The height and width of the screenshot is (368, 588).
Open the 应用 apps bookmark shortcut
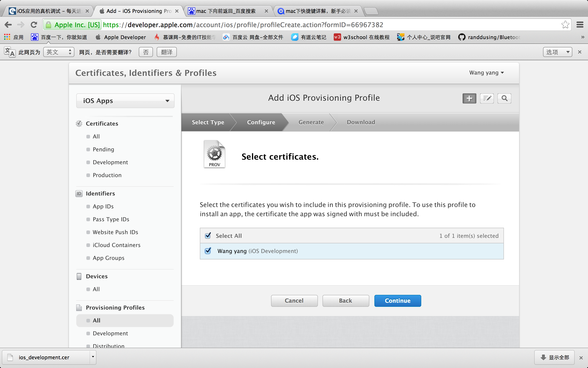click(14, 37)
